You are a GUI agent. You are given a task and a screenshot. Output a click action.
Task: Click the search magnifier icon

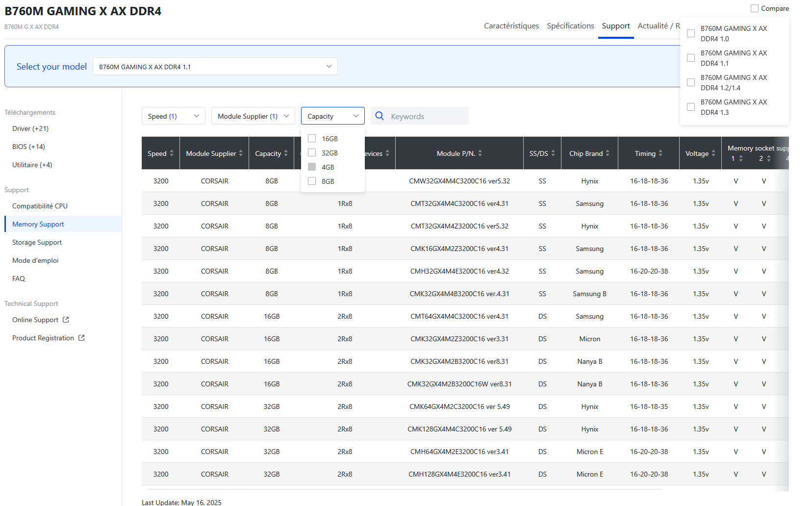coord(380,116)
